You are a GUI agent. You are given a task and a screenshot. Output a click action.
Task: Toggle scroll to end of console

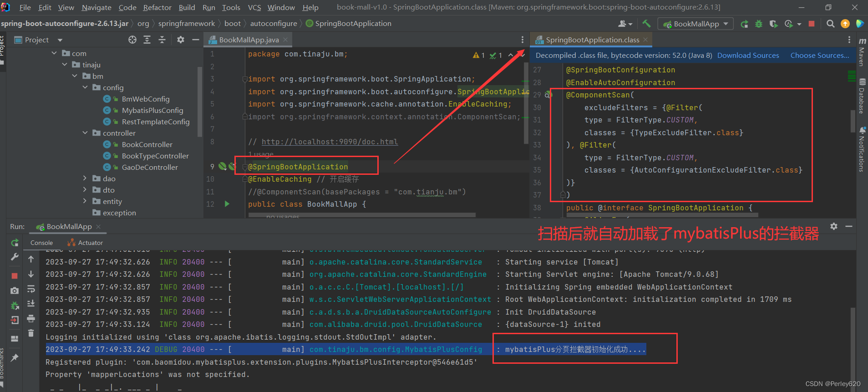point(31,304)
